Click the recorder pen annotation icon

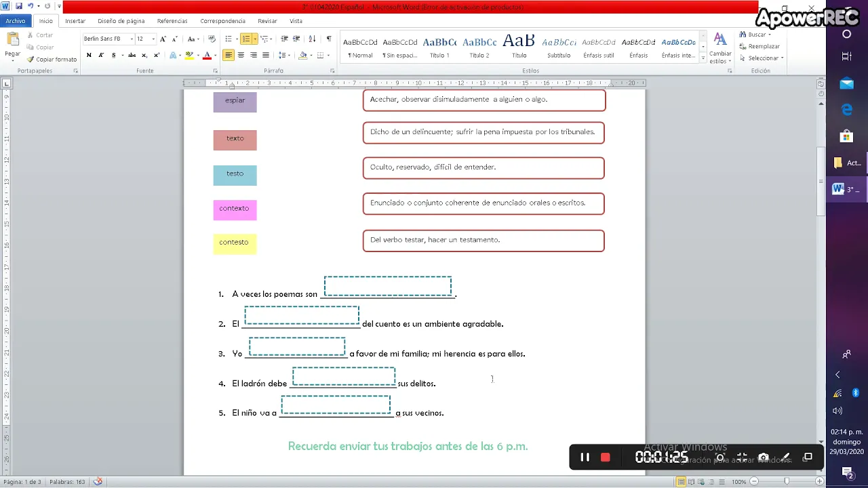tap(786, 457)
